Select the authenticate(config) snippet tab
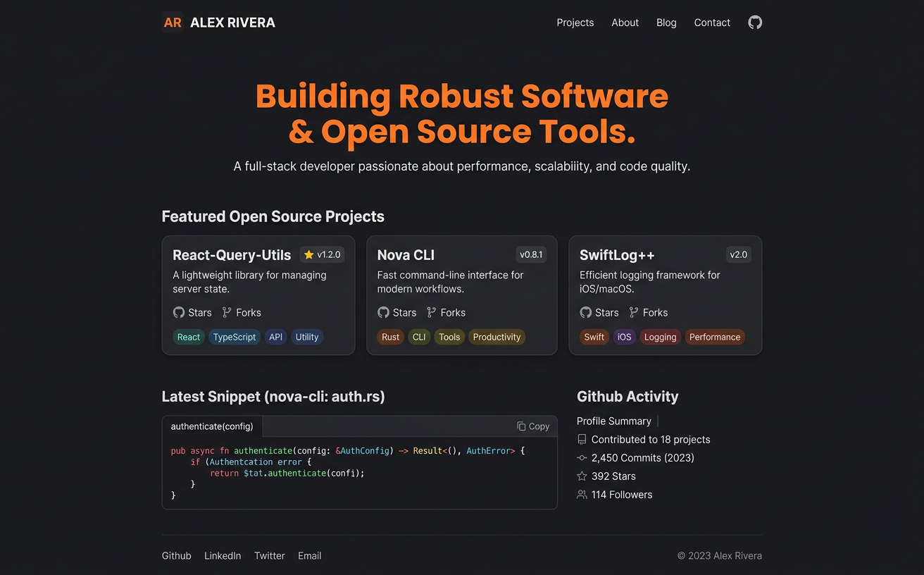The height and width of the screenshot is (575, 924). [x=212, y=426]
